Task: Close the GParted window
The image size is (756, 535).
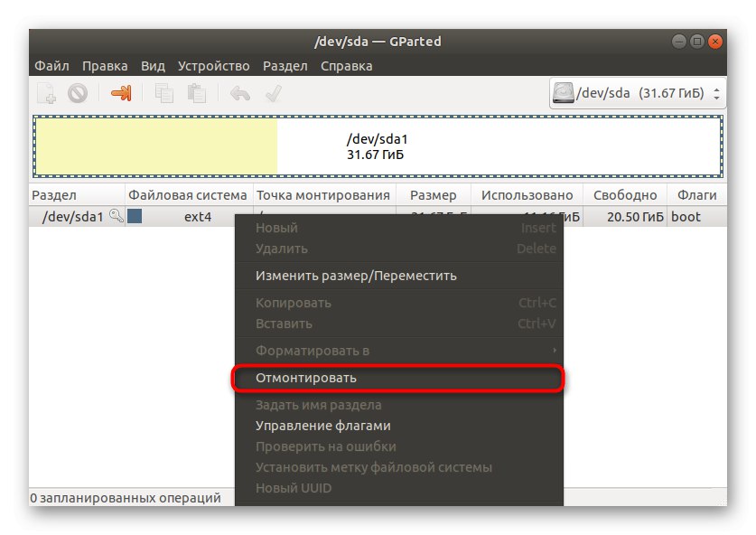Action: pyautogui.click(x=715, y=42)
